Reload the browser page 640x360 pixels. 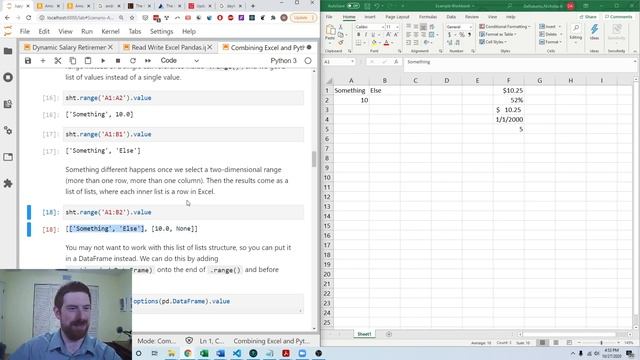28,18
